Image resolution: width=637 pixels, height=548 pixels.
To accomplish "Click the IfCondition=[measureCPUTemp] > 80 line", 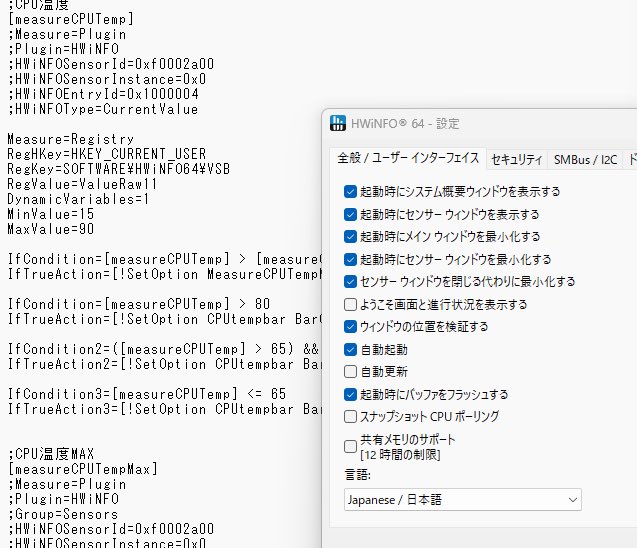I will pos(139,304).
